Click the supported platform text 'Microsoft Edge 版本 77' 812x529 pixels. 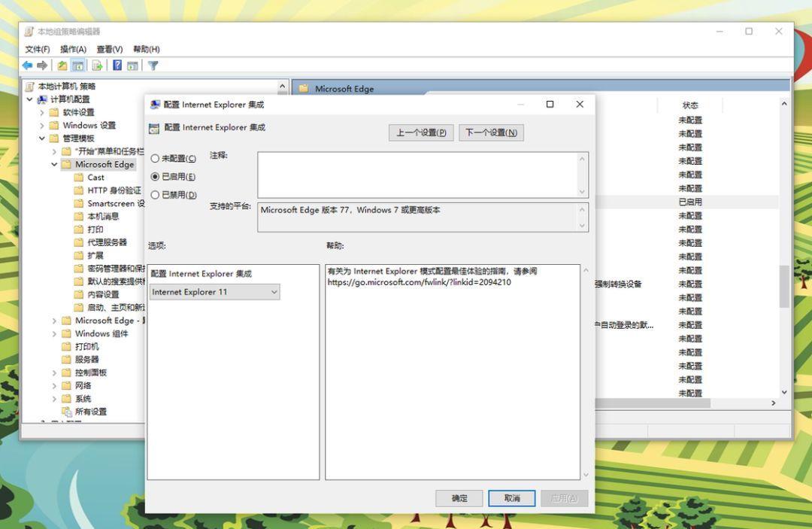(305, 210)
